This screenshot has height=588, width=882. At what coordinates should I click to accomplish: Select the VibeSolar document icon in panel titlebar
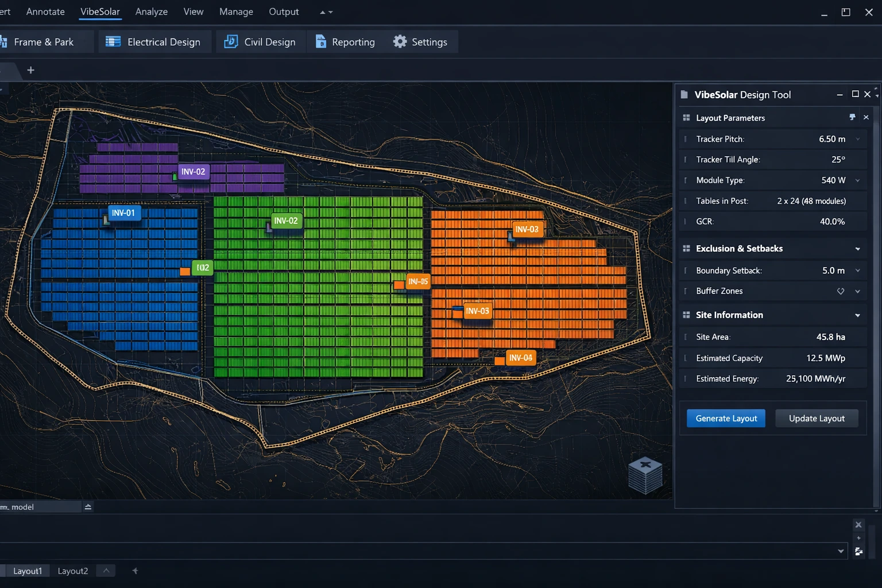(684, 94)
